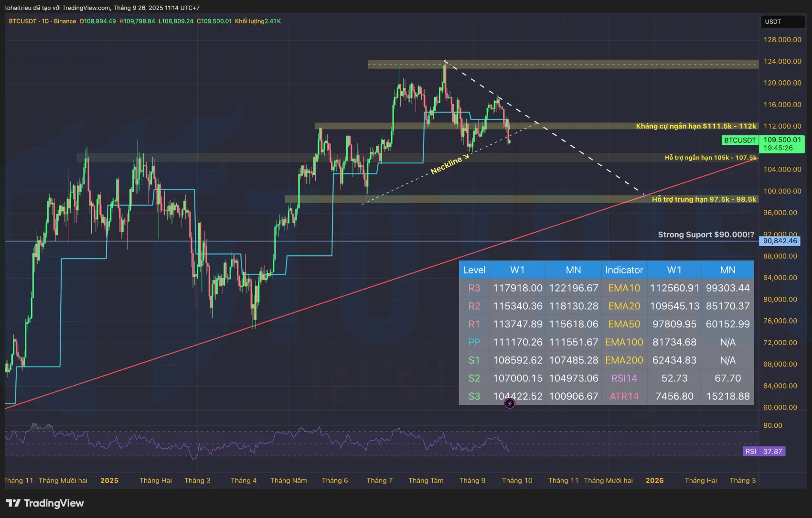The image size is (812, 518).
Task: Open the USDT currency selector on the price axis
Action: (782, 22)
